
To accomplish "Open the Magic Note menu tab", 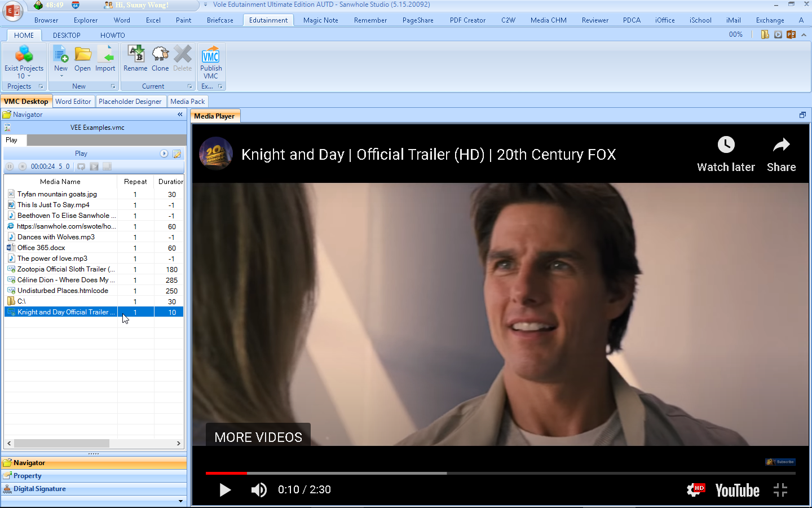I will click(320, 20).
